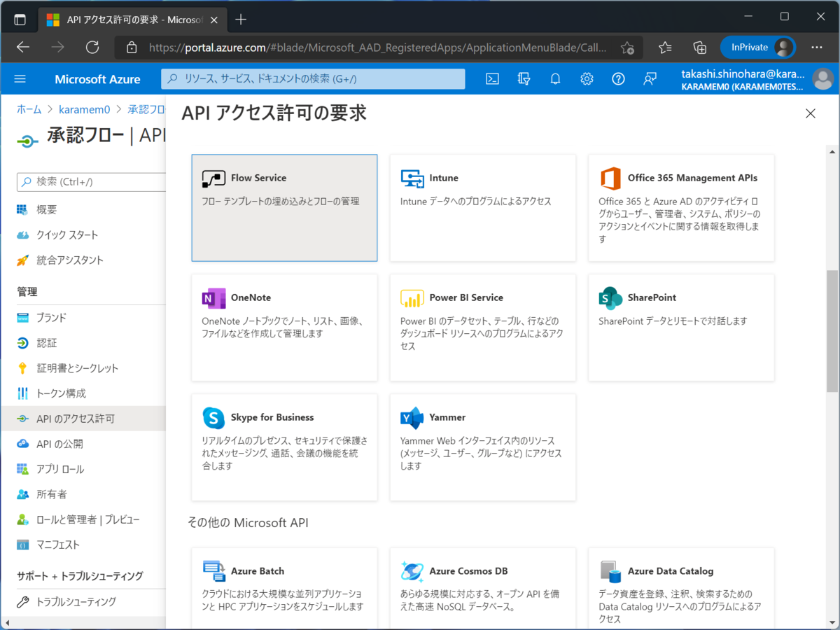840x630 pixels.
Task: Go to ホーム breadcrumb link
Action: click(x=29, y=109)
